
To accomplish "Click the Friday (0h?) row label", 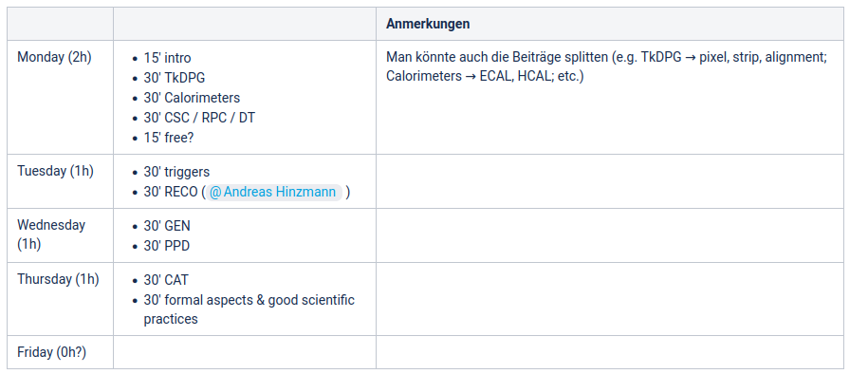I will click(52, 352).
